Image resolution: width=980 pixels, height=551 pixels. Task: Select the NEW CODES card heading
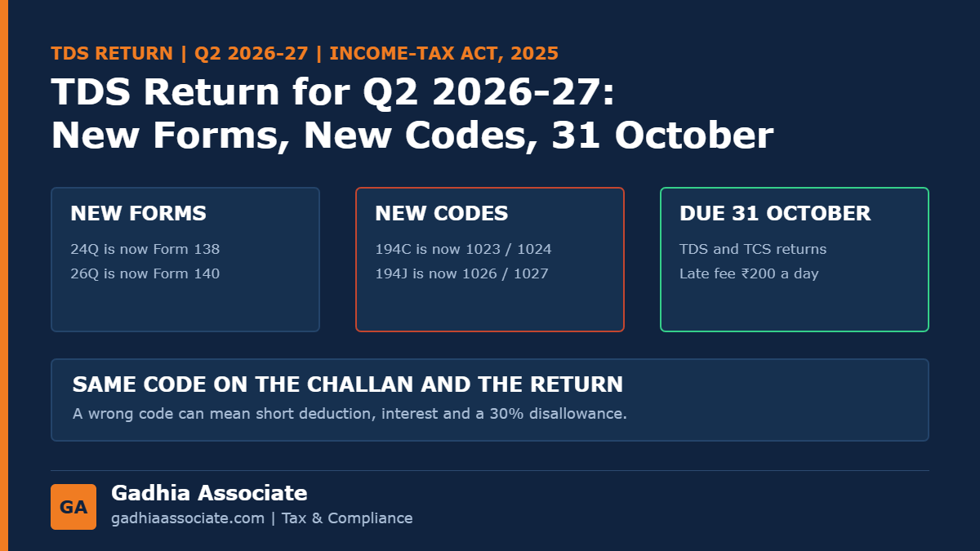pos(442,214)
